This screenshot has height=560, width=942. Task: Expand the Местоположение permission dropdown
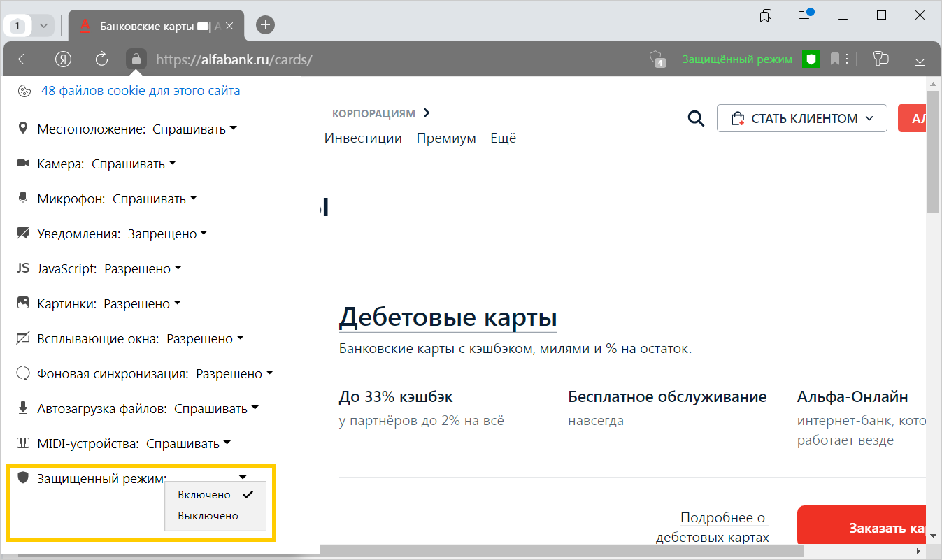point(195,129)
